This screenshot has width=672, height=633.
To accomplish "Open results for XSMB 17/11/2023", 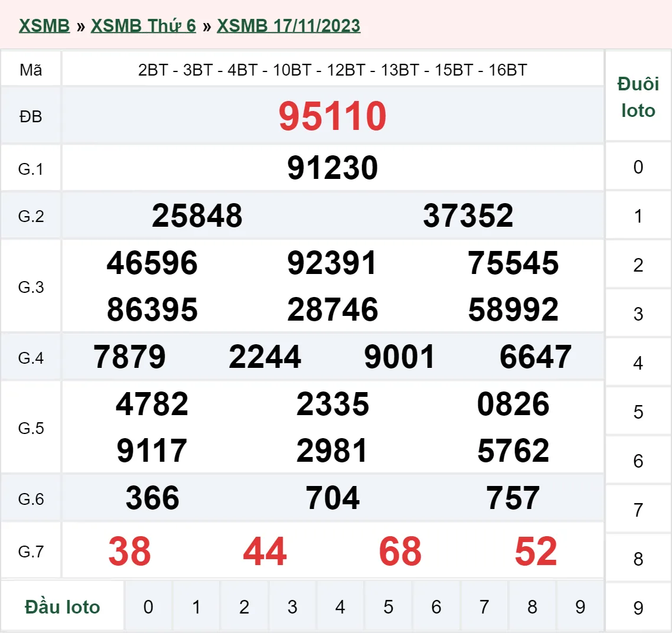I will (288, 25).
